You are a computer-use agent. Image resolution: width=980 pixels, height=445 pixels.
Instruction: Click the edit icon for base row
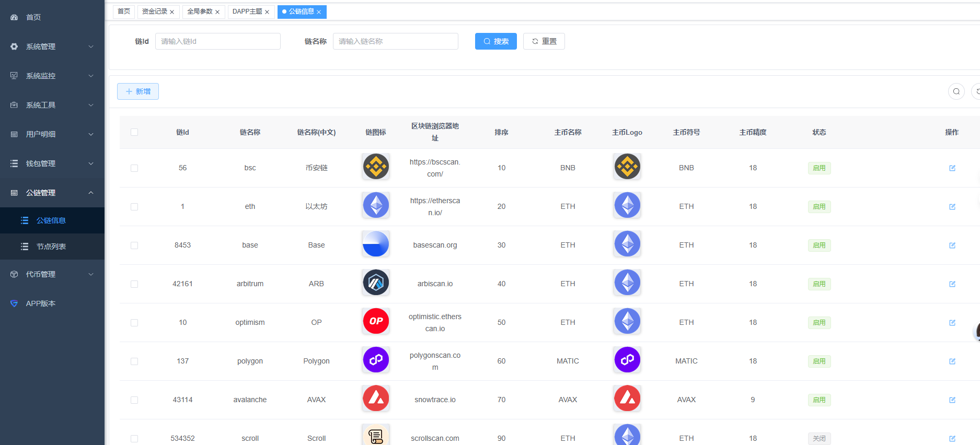pos(952,245)
